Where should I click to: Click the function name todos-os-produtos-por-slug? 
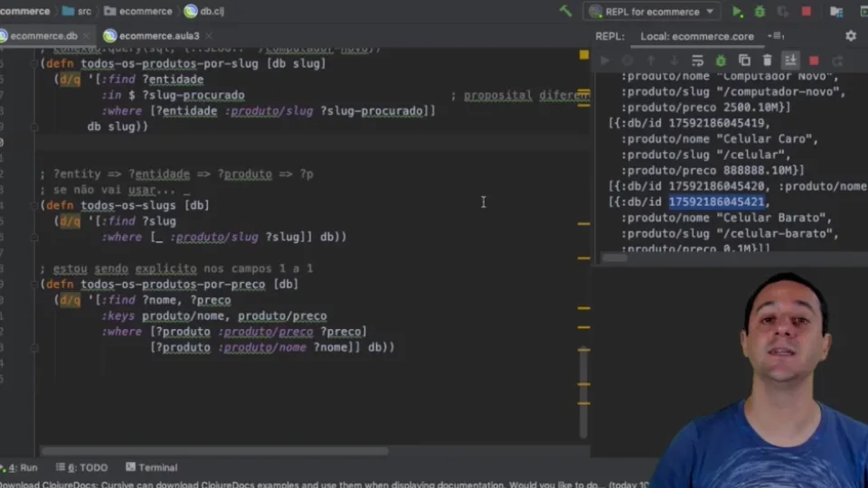[x=169, y=63]
